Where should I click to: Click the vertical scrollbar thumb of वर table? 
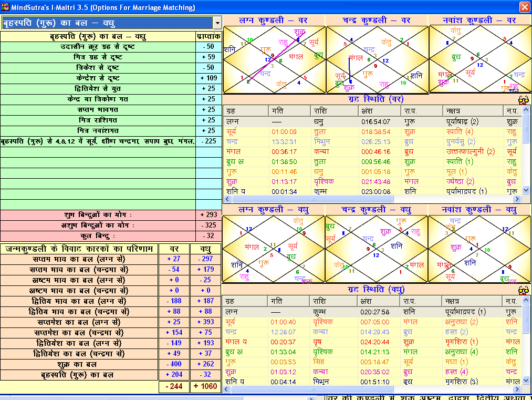526,128
